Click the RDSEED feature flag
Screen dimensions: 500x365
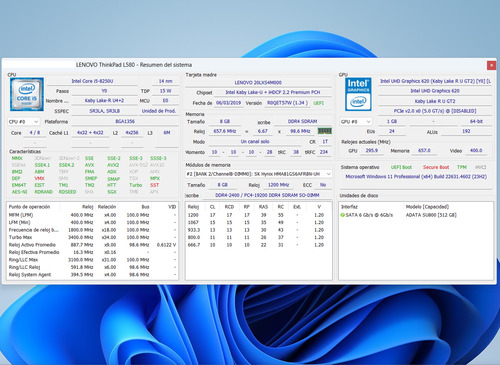67,192
